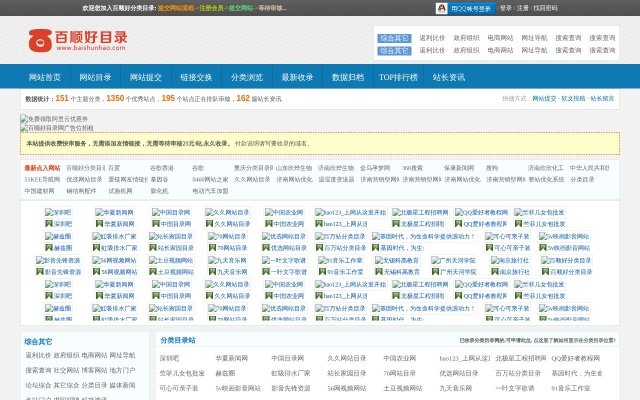The width and height of the screenshot is (640, 400).
Task: Click first 中国农业网 thumbnail icon in grid
Action: coord(269,212)
